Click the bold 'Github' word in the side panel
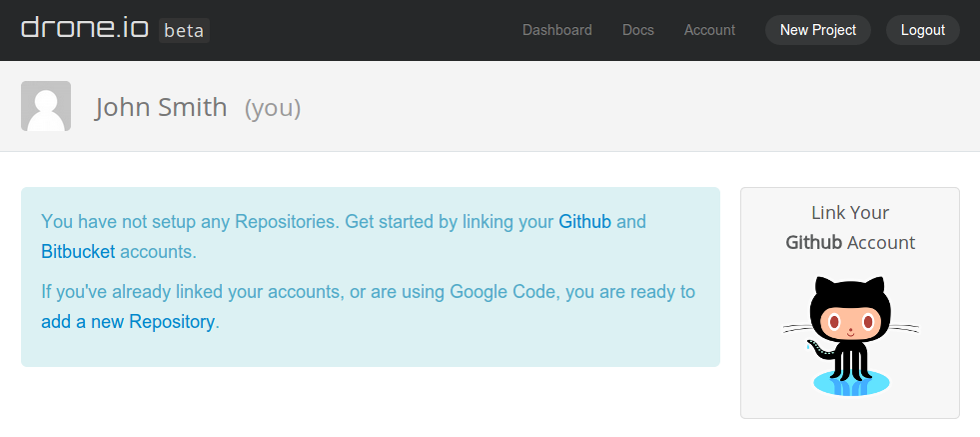 coord(814,242)
